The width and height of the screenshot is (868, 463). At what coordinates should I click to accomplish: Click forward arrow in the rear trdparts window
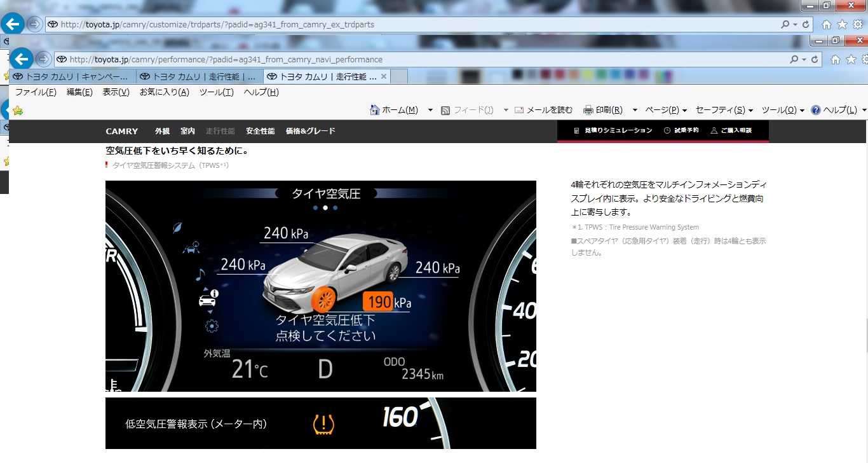[35, 24]
